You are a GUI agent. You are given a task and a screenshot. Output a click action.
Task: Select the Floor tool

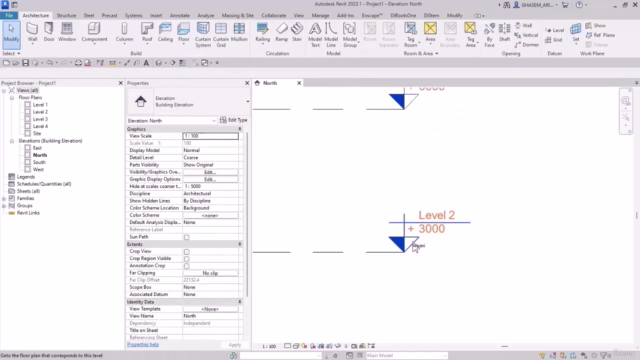184,32
